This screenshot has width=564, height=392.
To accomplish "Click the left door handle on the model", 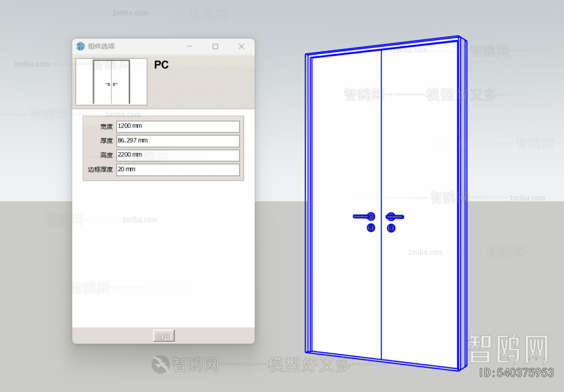I will click(x=362, y=216).
